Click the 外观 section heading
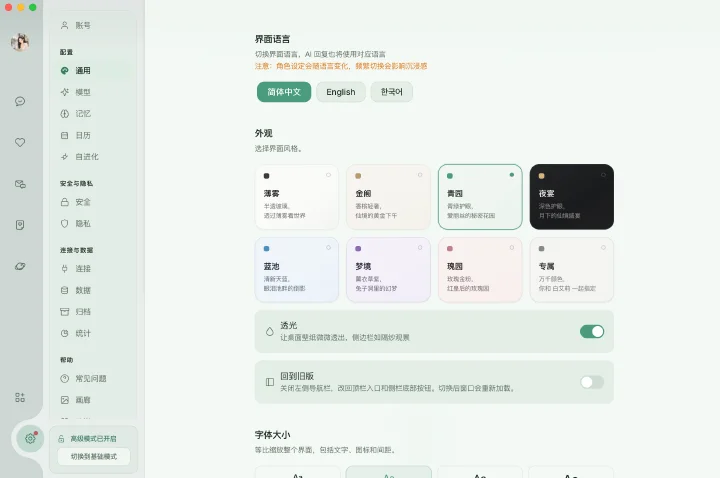Image resolution: width=720 pixels, height=478 pixels. pos(264,134)
